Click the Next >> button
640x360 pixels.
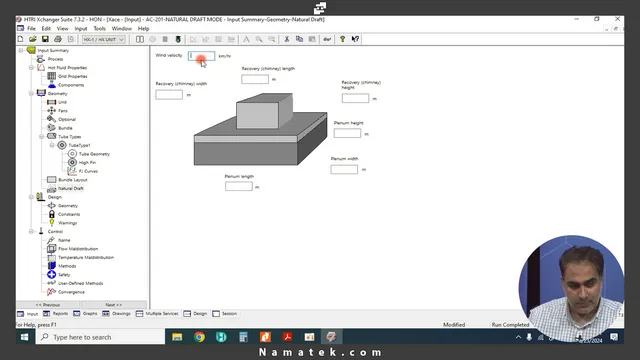(x=113, y=305)
